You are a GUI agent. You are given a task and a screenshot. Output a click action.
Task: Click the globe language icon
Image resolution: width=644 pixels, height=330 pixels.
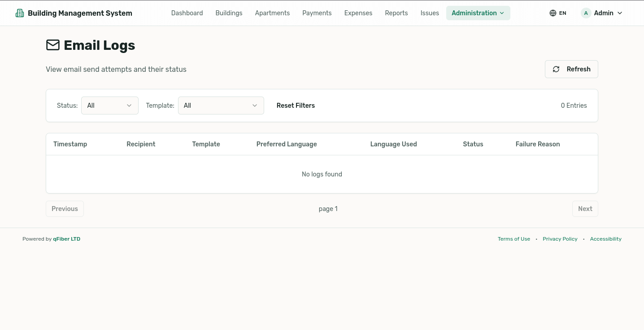tap(553, 13)
